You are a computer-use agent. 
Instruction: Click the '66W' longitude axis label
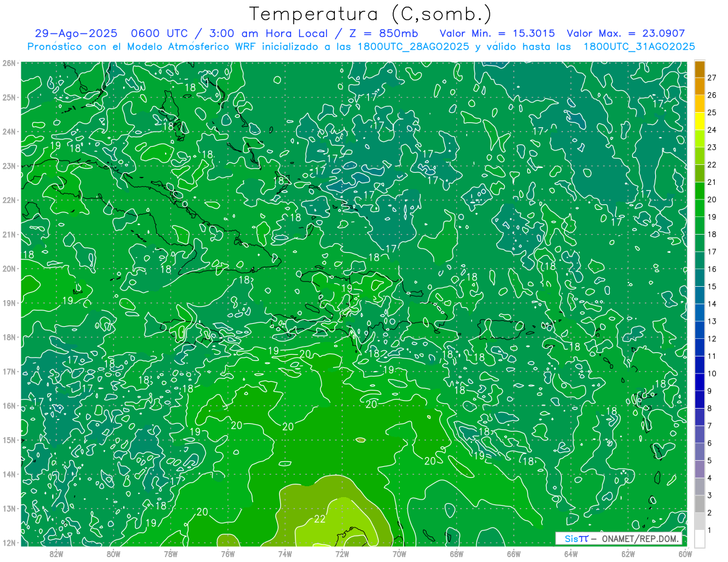point(514,554)
